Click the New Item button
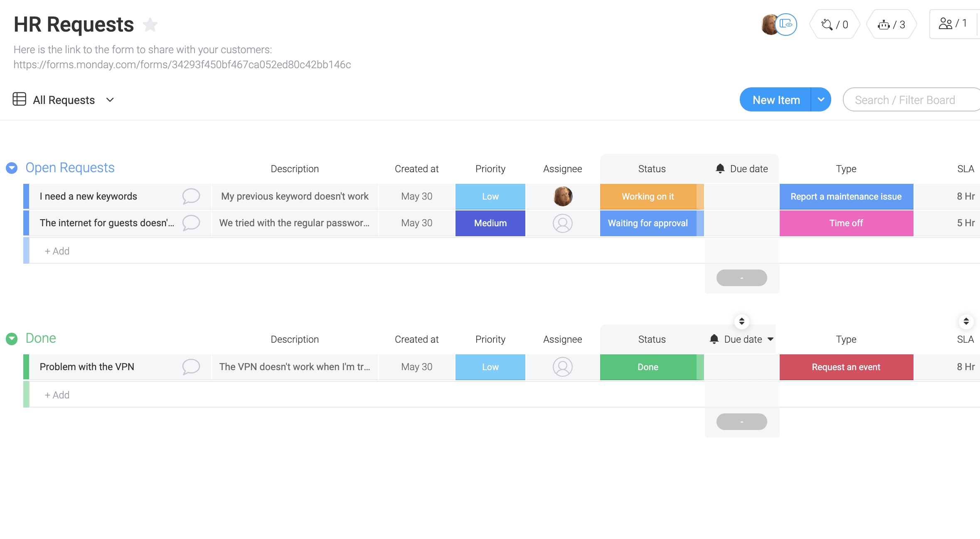The width and height of the screenshot is (980, 539). coord(776,99)
